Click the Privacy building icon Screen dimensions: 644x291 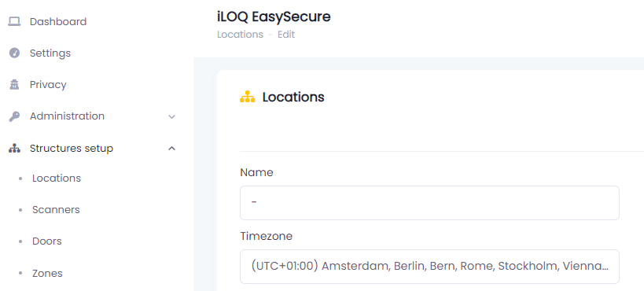coord(14,85)
